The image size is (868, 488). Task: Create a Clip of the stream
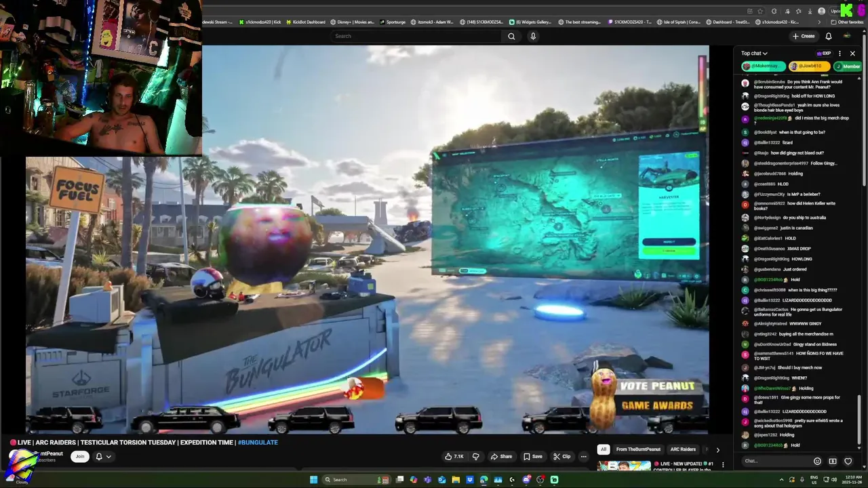[x=561, y=456]
